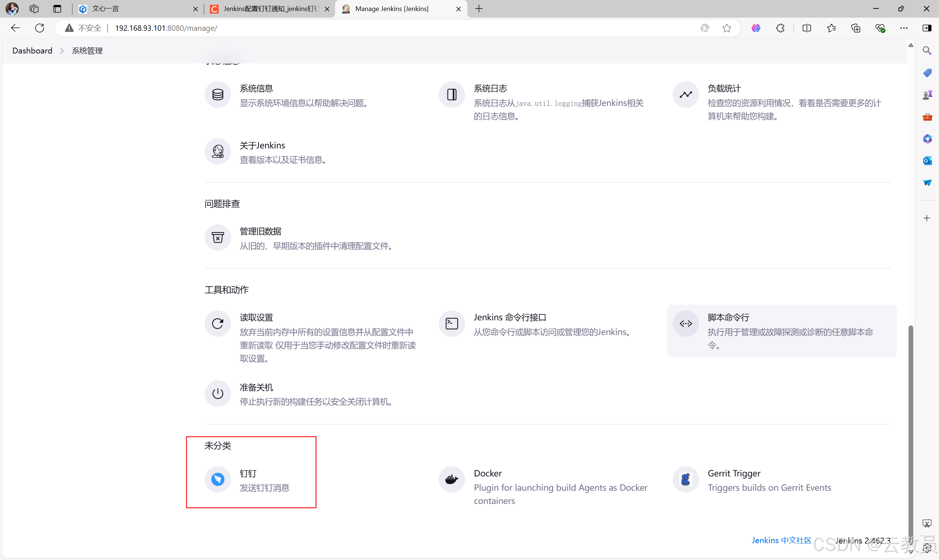
Task: Expand the Dashboard breadcrumb chevron
Action: 62,51
